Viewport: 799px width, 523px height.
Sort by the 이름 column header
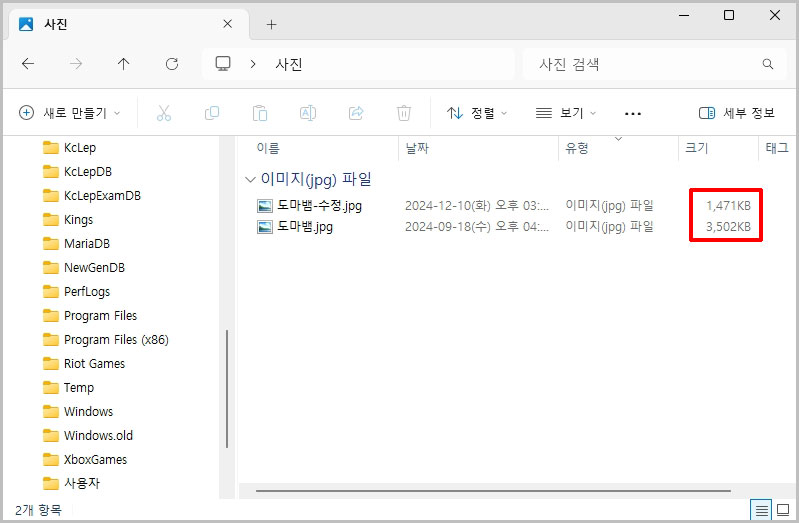(x=268, y=148)
